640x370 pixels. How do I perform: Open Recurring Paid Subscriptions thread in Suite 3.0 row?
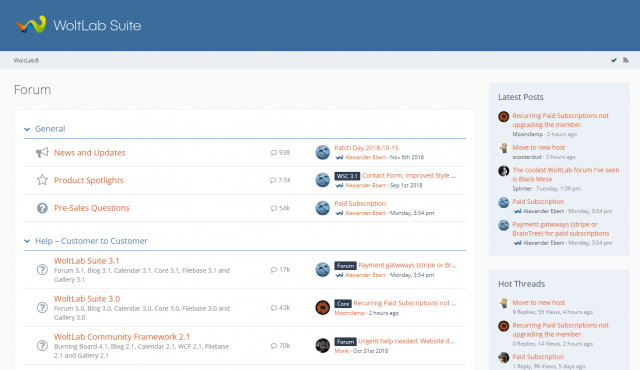coord(405,303)
